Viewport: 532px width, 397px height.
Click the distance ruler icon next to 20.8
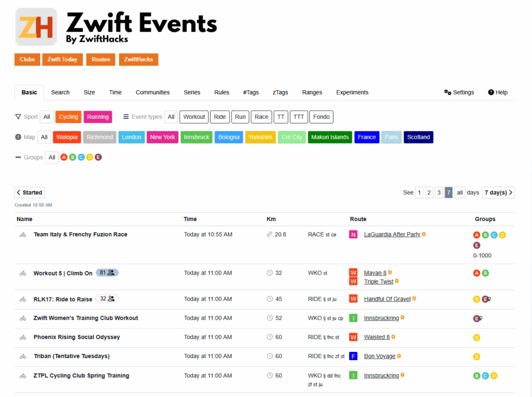(x=270, y=234)
